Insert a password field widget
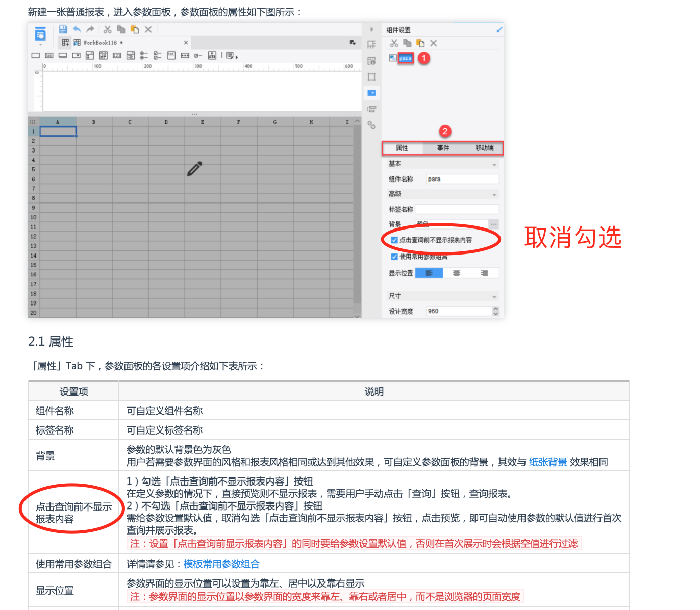Screen dimensions: 700x610 click(185, 55)
